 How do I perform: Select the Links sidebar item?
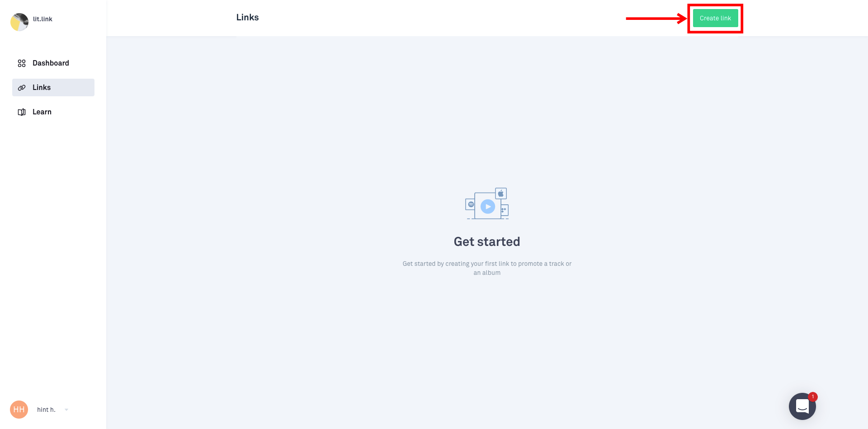tap(53, 87)
